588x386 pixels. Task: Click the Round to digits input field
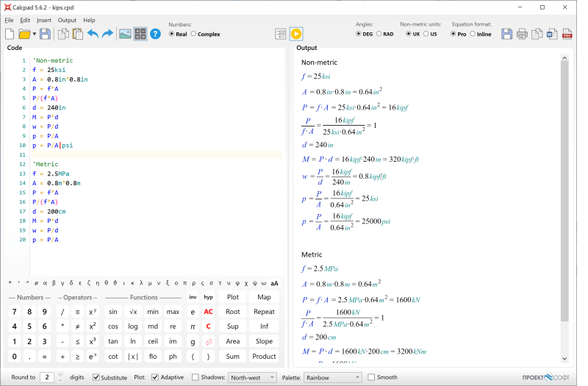pyautogui.click(x=47, y=377)
